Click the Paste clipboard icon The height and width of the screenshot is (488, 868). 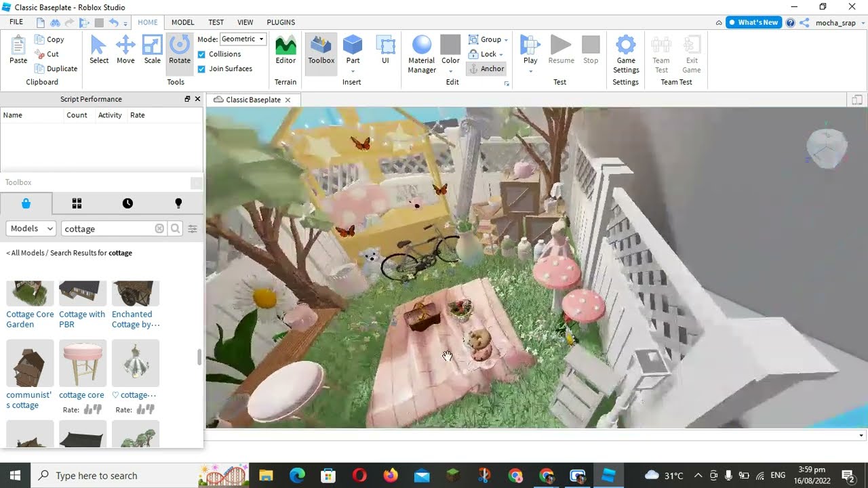18,49
